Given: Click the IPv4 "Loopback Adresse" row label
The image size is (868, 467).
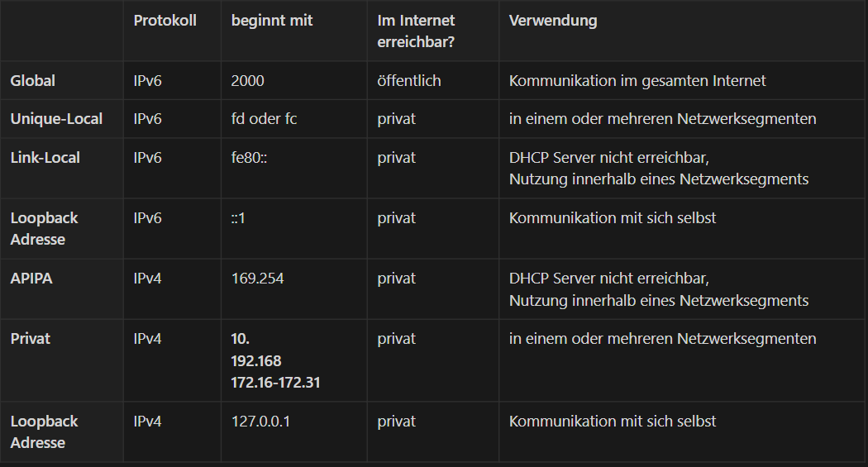Looking at the screenshot, I should click(x=44, y=431).
